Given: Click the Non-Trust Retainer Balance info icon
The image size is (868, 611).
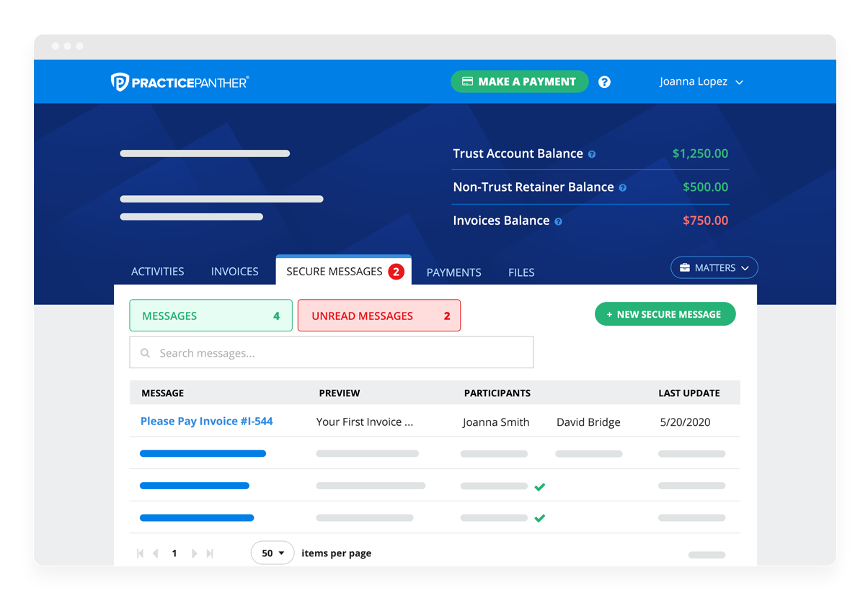Looking at the screenshot, I should (x=621, y=187).
